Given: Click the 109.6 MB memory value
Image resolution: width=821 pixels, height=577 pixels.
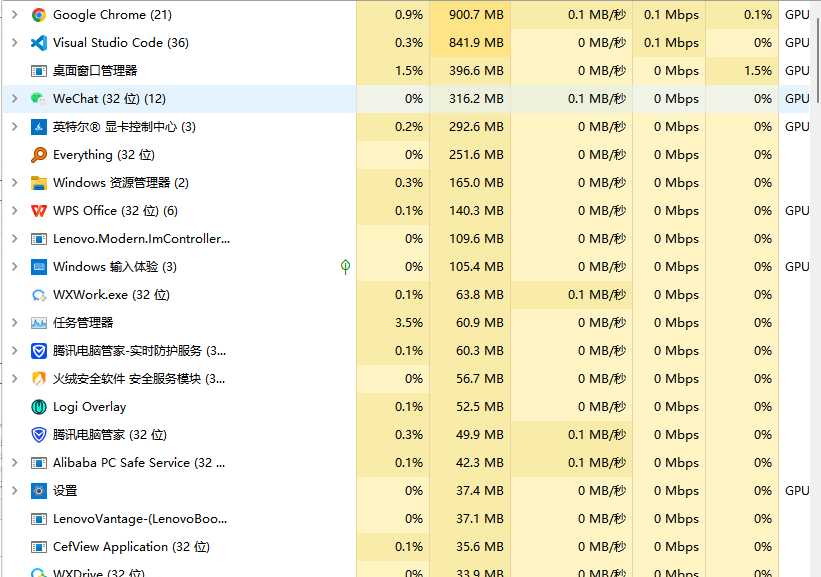Looking at the screenshot, I should point(476,239).
